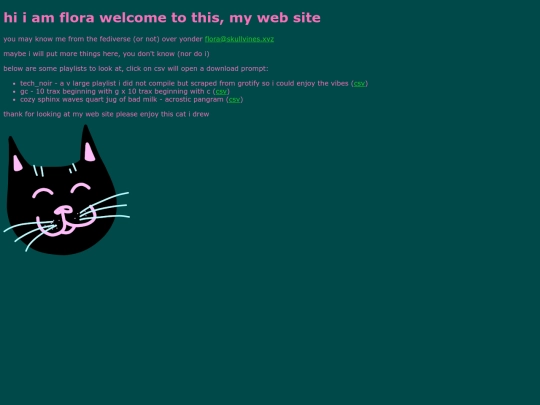Screen dimensions: 540x405
Task: Click the "gc - 10 trax" list item text
Action: point(125,91)
